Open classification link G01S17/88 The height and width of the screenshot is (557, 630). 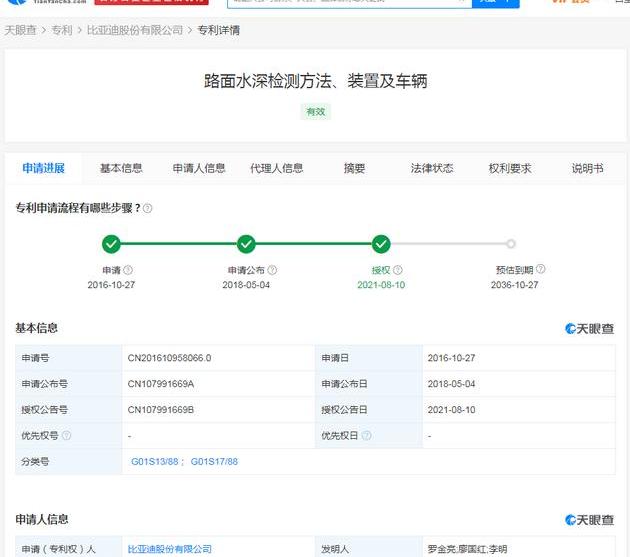pyautogui.click(x=214, y=462)
